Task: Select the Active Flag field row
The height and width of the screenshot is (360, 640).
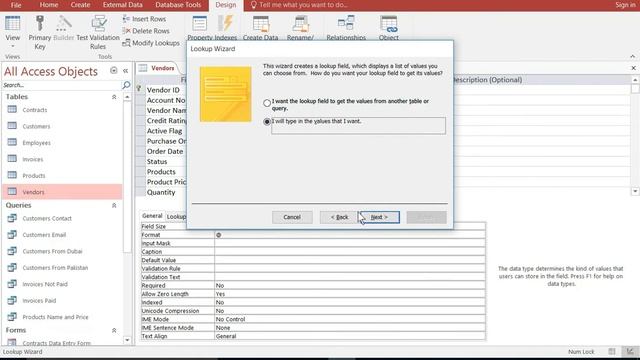Action: tap(164, 131)
